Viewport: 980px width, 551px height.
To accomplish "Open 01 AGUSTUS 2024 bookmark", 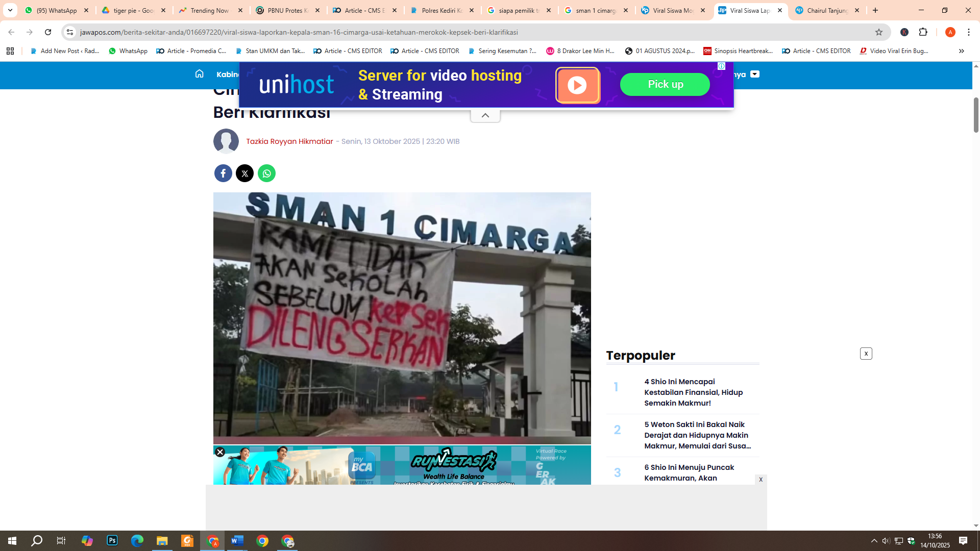I will point(660,51).
